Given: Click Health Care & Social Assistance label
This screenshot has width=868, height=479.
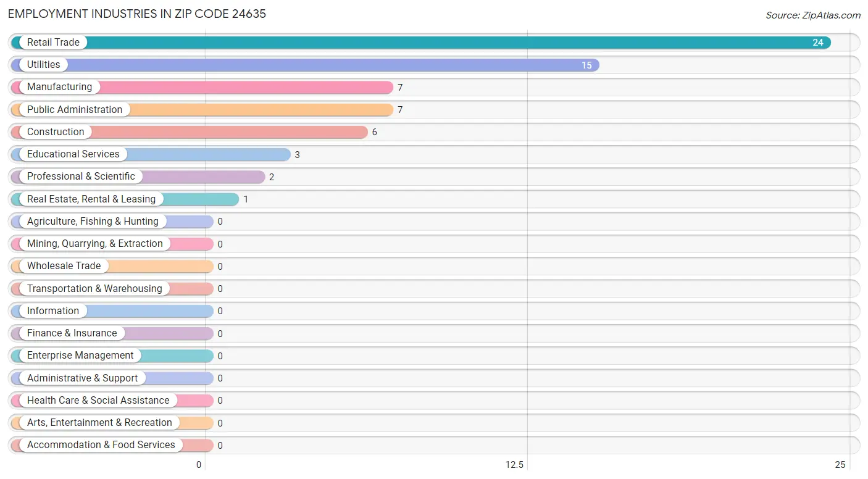Looking at the screenshot, I should click(x=98, y=401).
